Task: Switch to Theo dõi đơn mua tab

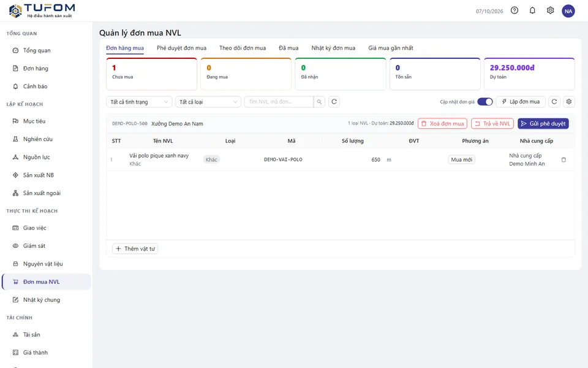Action: pos(243,48)
